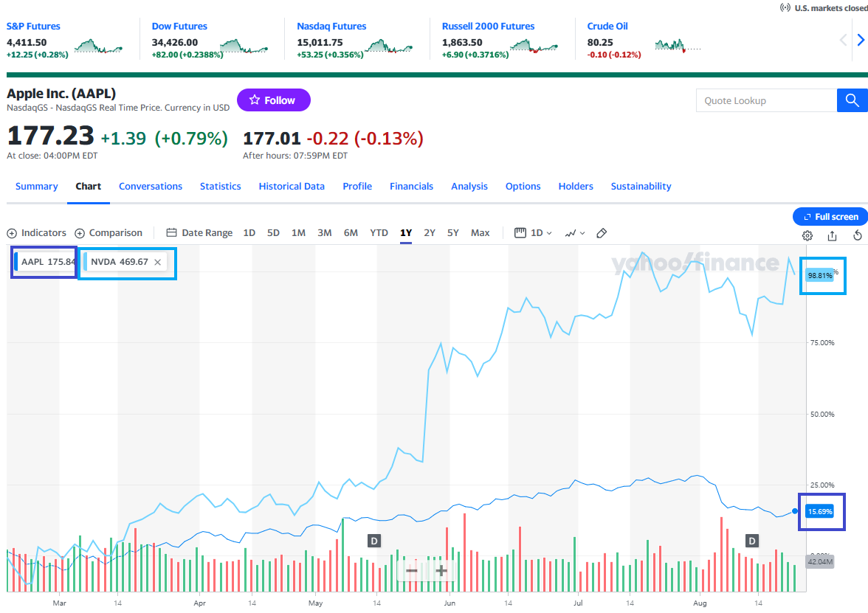This screenshot has width=868, height=613.
Task: Open the Crude Oil link
Action: [607, 26]
